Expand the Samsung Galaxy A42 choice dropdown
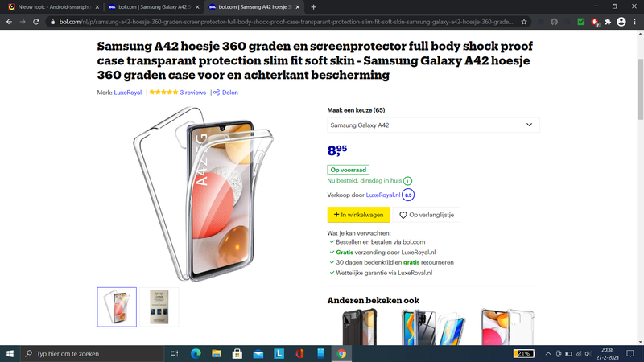 [x=433, y=125]
